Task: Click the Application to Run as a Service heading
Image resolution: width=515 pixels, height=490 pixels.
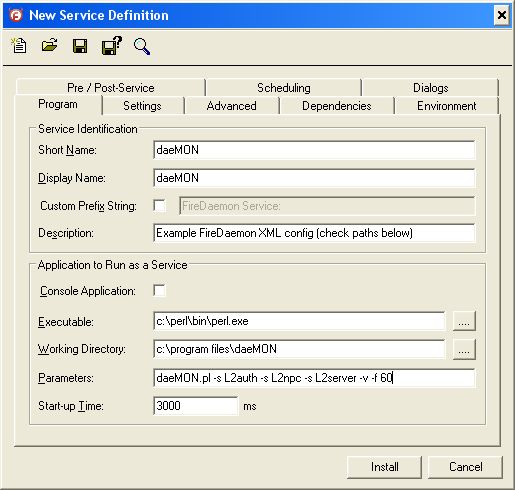Action: [x=113, y=265]
